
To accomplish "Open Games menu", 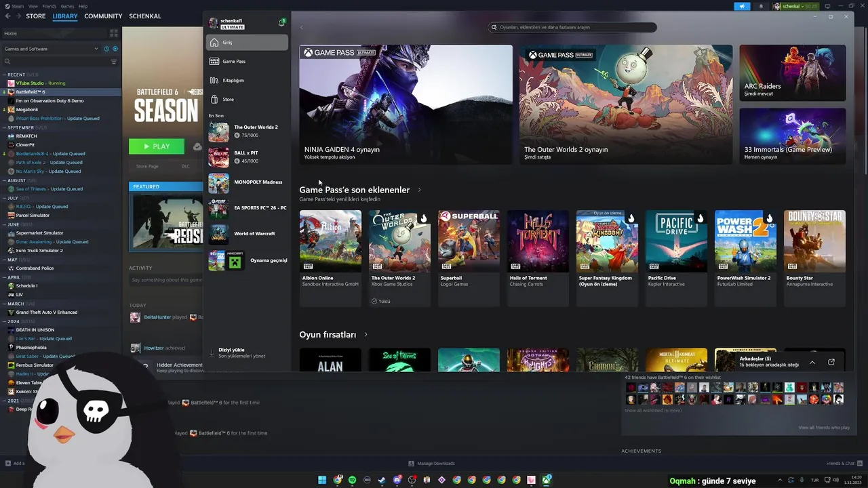I will coord(67,6).
